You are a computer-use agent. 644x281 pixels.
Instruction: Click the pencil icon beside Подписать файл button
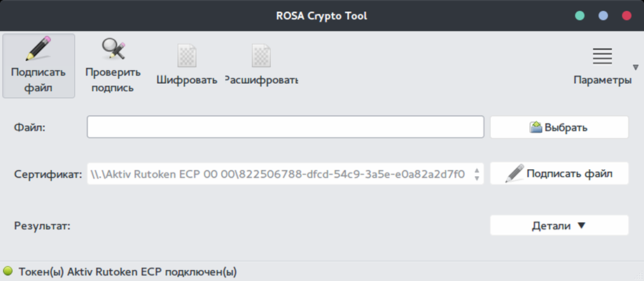coord(514,173)
